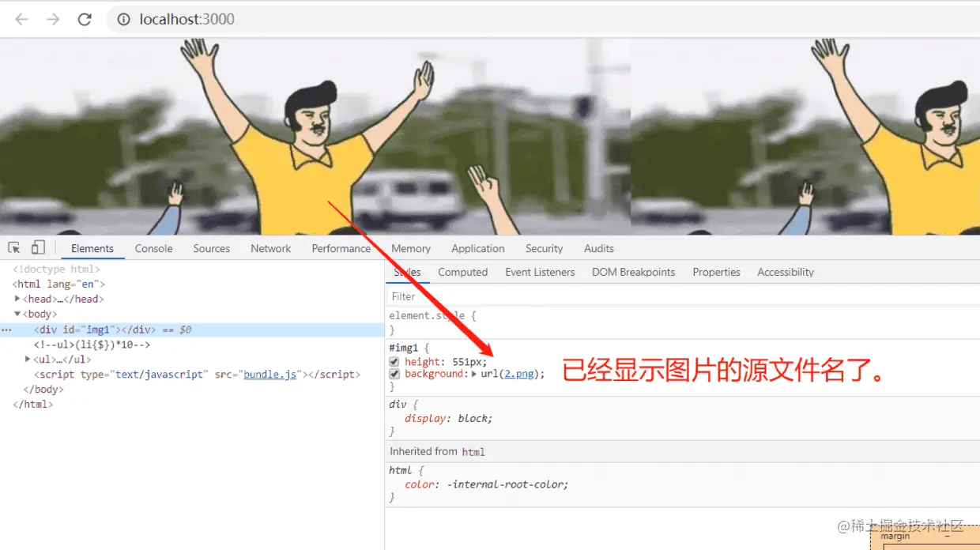The image size is (980, 550).
Task: Select the ul(li{$})*10 comment node
Action: tap(92, 345)
